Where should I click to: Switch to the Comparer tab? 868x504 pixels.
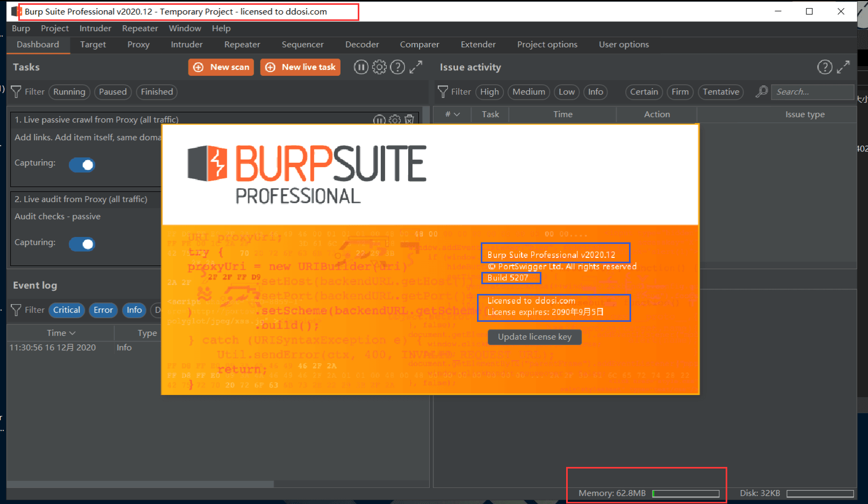point(419,45)
